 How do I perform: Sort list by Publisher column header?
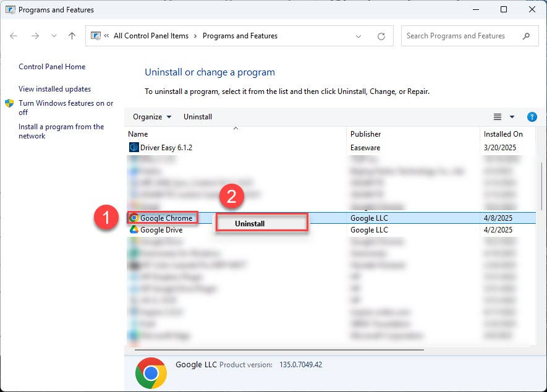(x=366, y=134)
